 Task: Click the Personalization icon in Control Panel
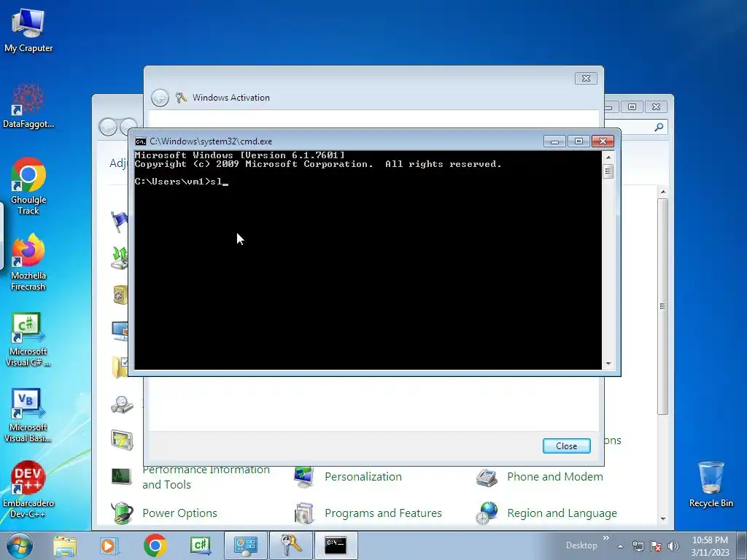[304, 477]
